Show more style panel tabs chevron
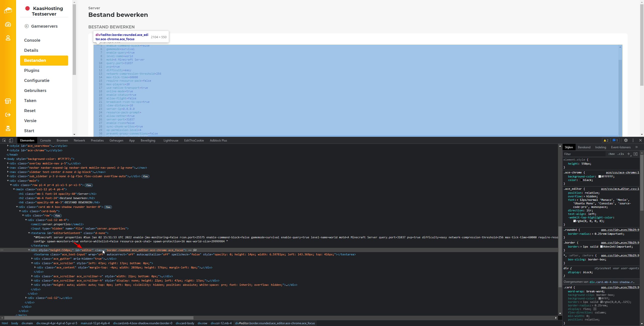 636,147
